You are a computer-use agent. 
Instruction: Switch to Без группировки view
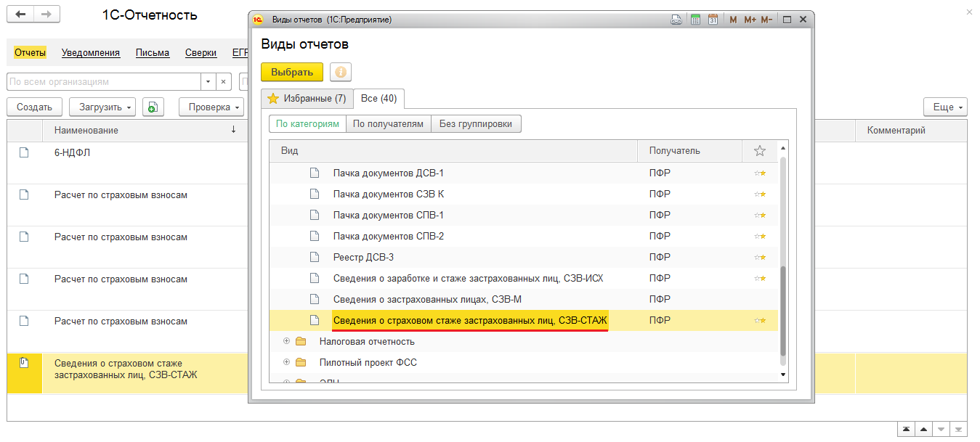(476, 124)
